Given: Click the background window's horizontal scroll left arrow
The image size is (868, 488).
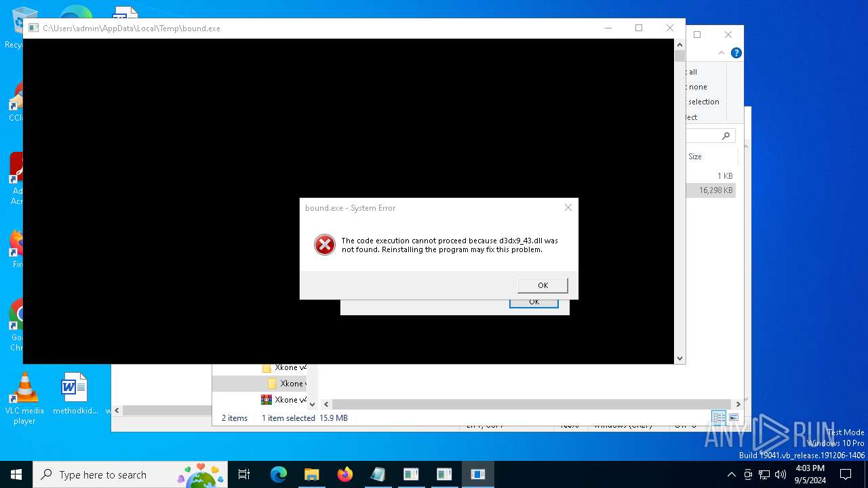Looking at the screenshot, I should (117, 410).
